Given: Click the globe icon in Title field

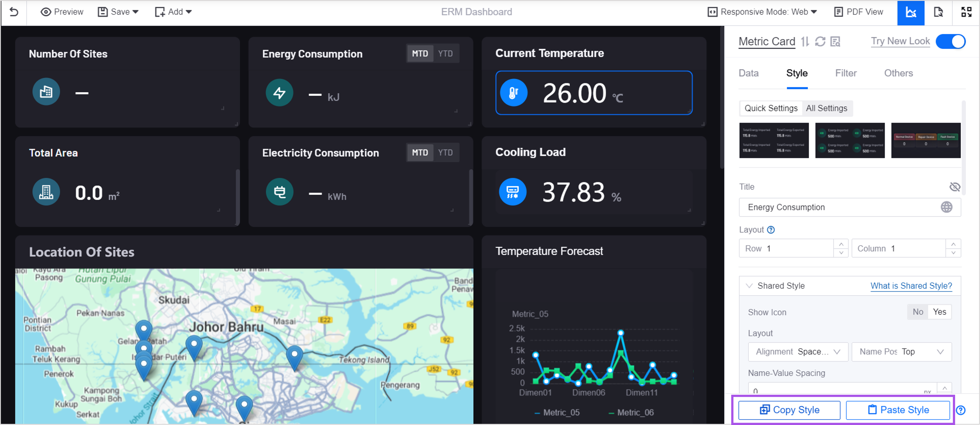Looking at the screenshot, I should tap(946, 207).
